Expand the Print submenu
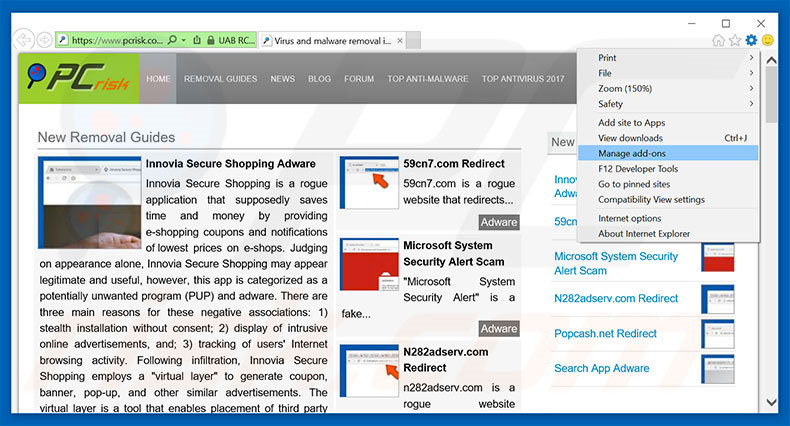 (668, 57)
